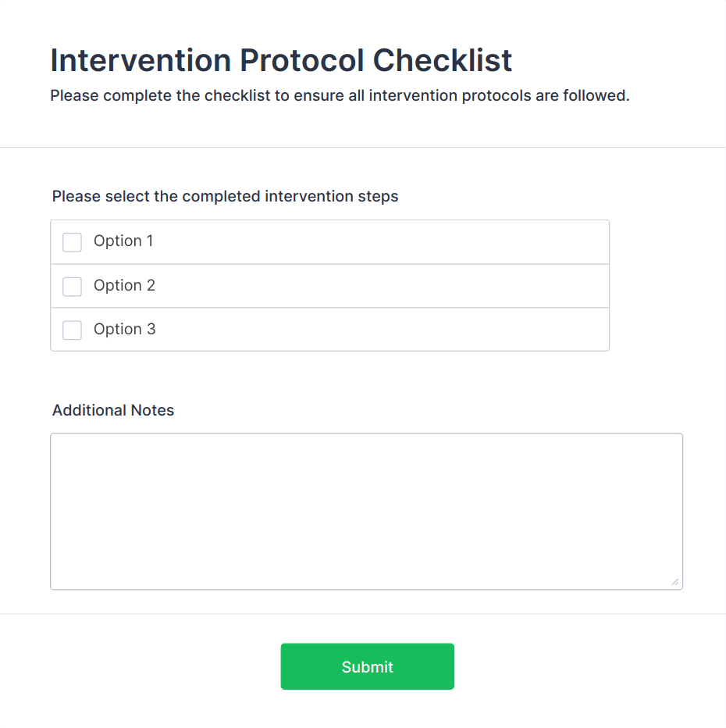Click the word 'Intervention' in the title

point(141,60)
